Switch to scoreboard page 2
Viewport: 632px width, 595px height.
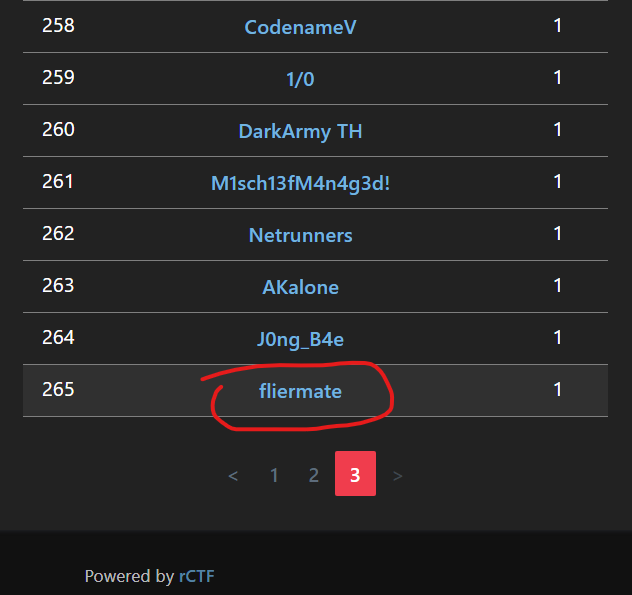(x=314, y=475)
